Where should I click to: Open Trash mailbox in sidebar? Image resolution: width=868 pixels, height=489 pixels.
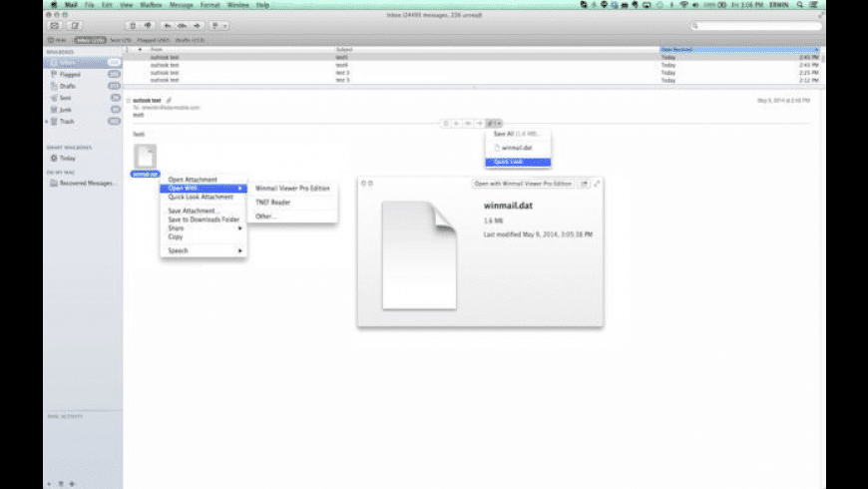click(x=83, y=122)
